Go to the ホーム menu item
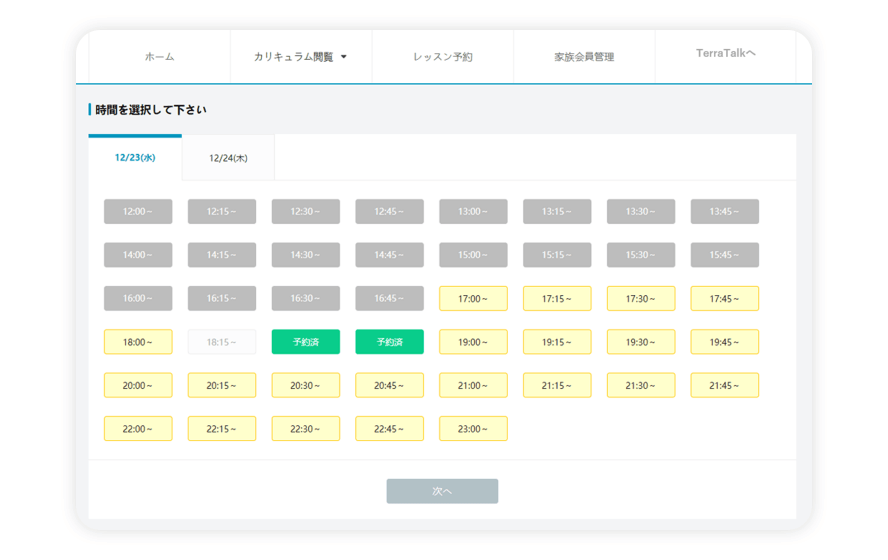Image resolution: width=888 pixels, height=560 pixels. click(159, 57)
